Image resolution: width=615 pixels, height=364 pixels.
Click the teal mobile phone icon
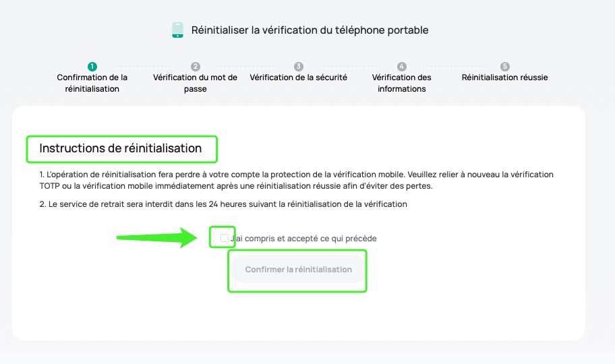[x=177, y=30]
